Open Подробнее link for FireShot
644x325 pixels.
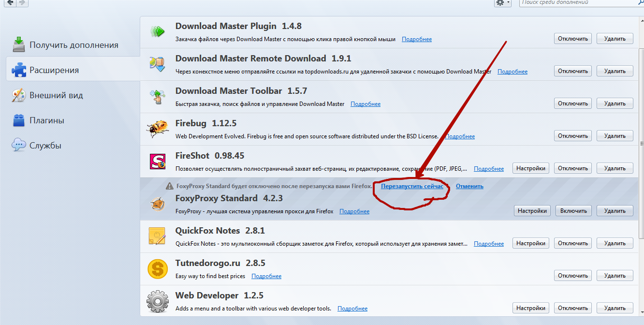coord(489,169)
